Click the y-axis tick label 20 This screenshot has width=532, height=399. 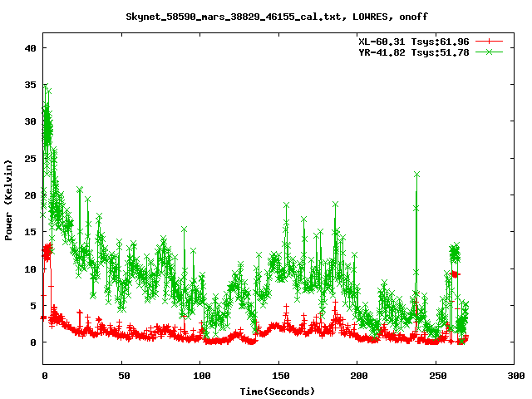pos(31,195)
